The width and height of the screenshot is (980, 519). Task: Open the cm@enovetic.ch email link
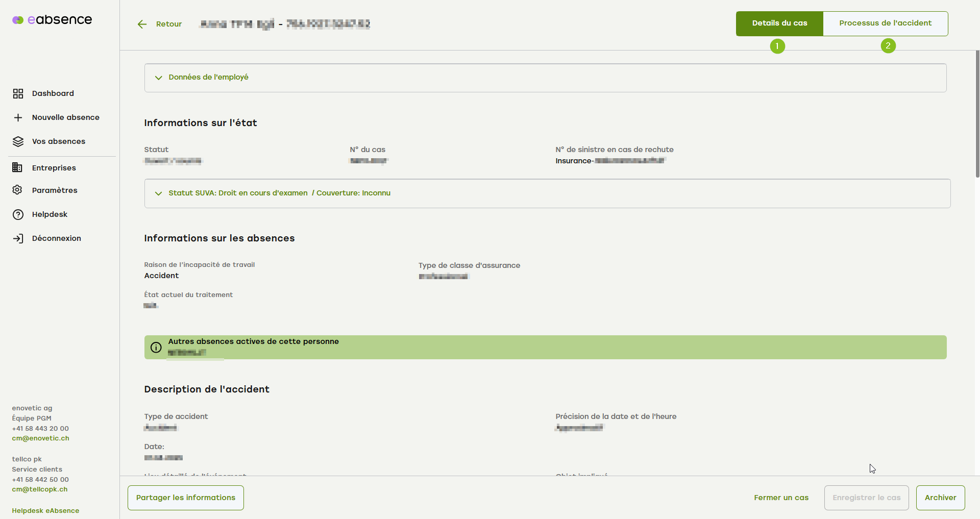(40, 438)
